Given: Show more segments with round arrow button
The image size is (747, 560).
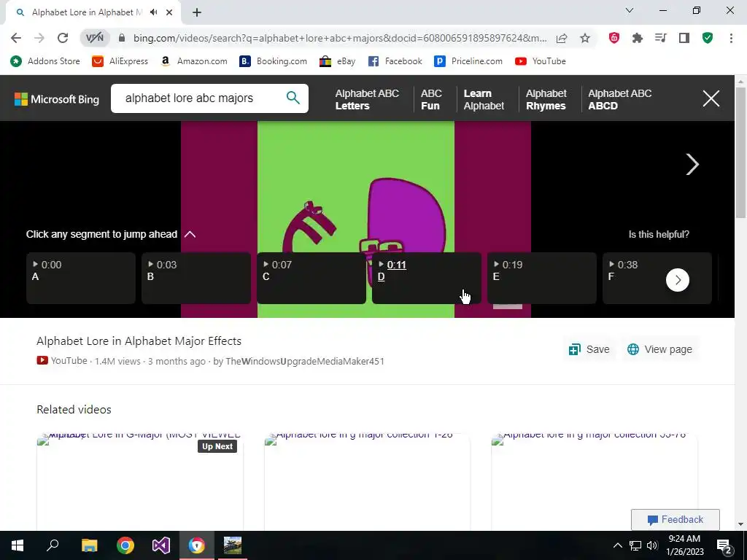Looking at the screenshot, I should [678, 280].
